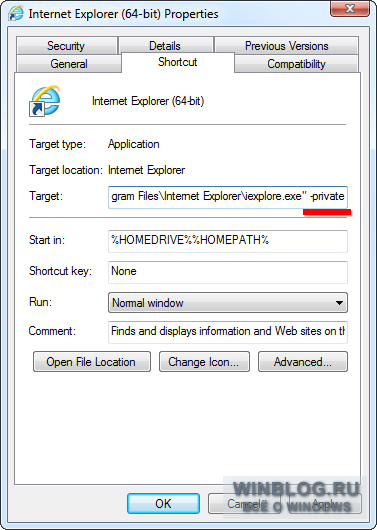Screen dimensions: 377x530
Task: Switch to the General tab
Action: [69, 64]
